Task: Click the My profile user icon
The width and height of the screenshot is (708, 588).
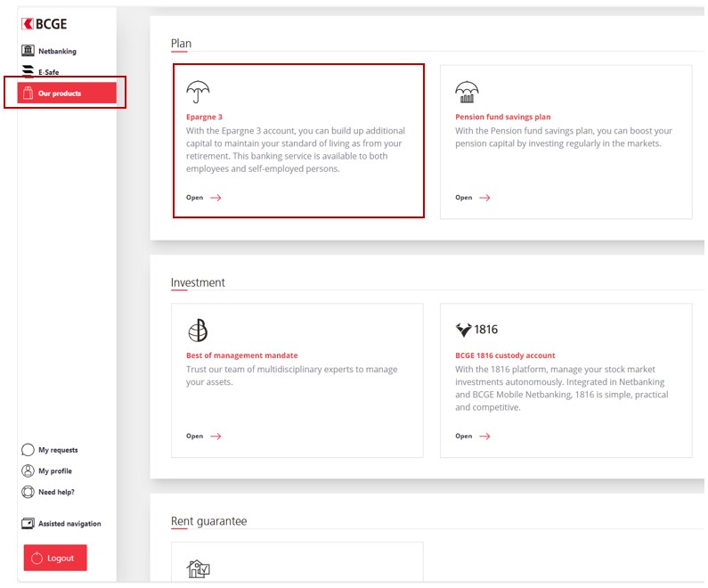Action: point(28,470)
